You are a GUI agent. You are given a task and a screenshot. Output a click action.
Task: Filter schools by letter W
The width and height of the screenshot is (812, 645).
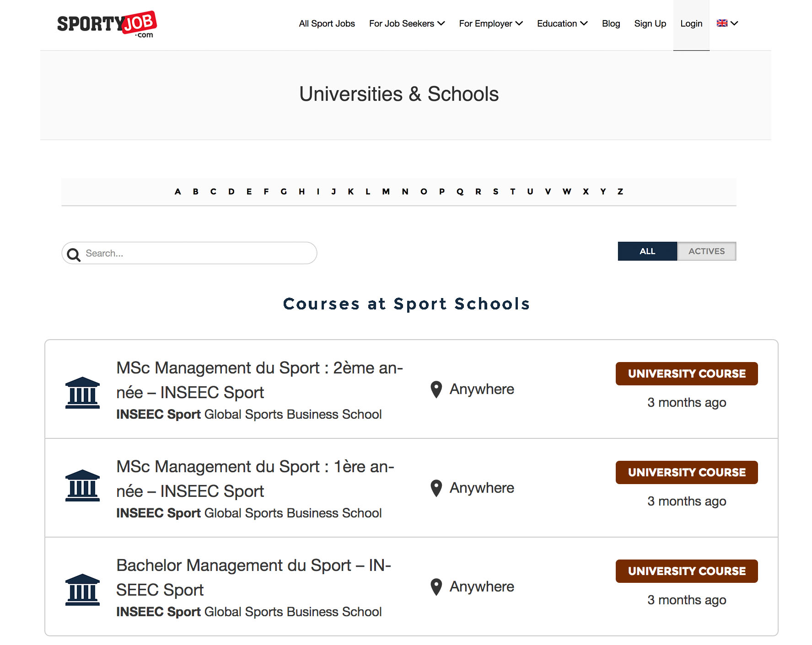pyautogui.click(x=567, y=192)
